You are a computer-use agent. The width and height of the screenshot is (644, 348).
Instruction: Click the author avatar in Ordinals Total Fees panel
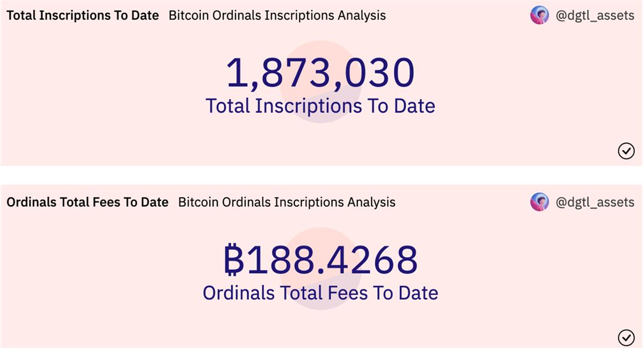(x=539, y=202)
